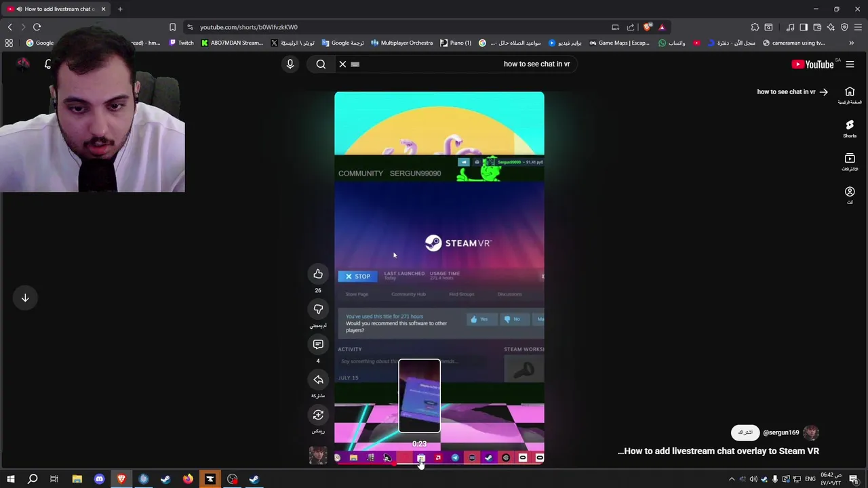Open the apps grid in bookmarks bar

pos(9,43)
